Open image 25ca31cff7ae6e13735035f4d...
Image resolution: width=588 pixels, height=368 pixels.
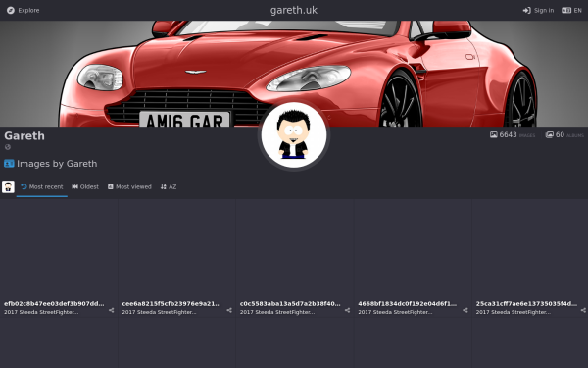526,304
